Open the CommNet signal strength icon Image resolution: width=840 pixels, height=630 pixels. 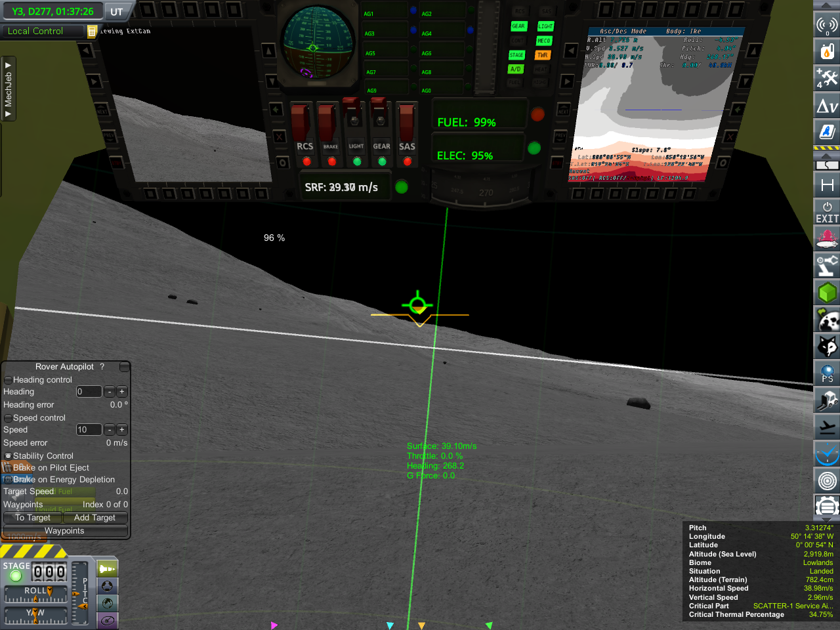pos(827,26)
